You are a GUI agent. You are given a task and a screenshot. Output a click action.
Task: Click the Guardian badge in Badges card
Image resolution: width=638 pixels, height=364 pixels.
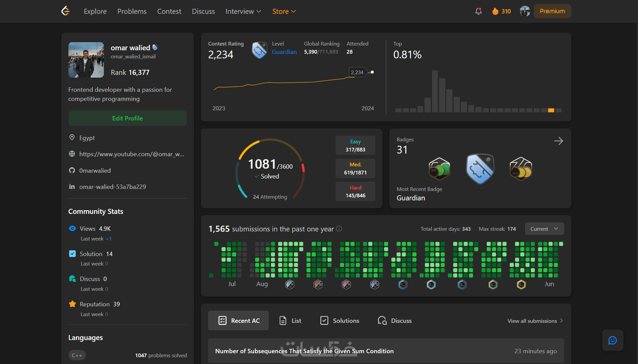pos(480,169)
